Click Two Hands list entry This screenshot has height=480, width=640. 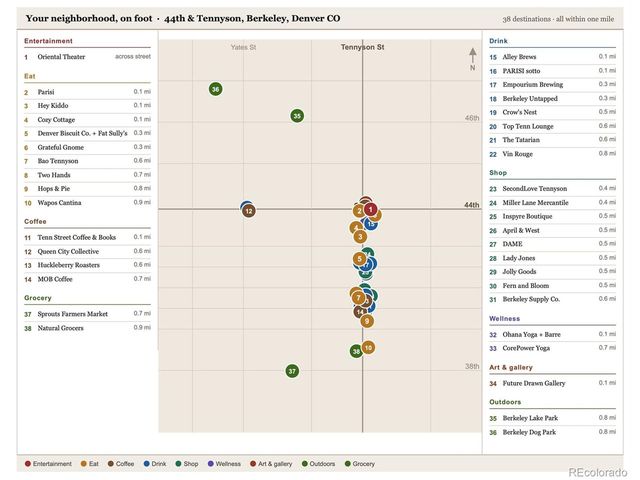(x=87, y=175)
